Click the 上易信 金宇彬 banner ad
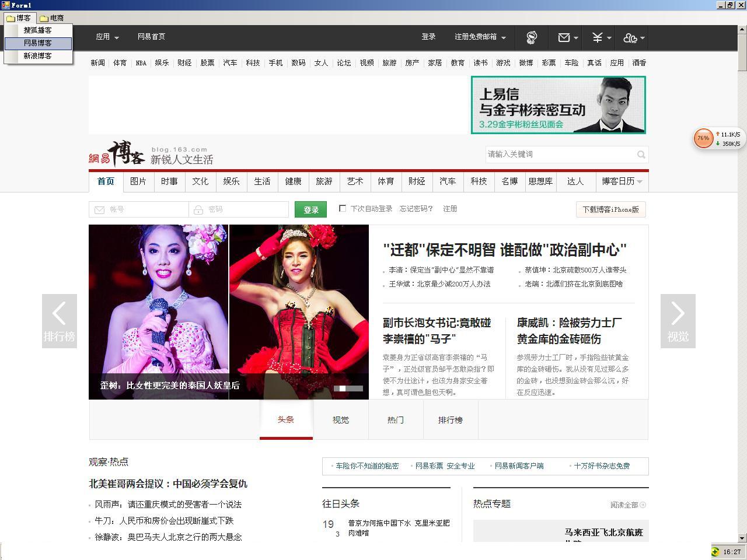Image resolution: width=747 pixels, height=560 pixels. pyautogui.click(x=558, y=105)
